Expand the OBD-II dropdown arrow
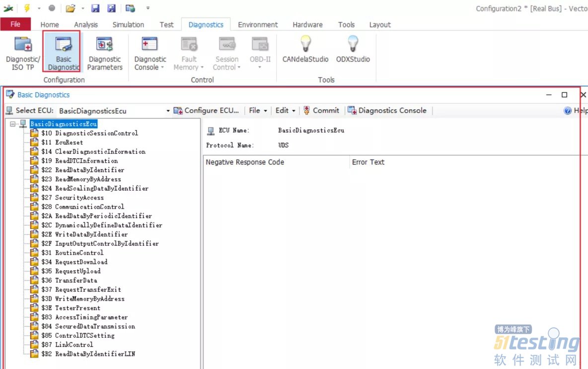The image size is (588, 369). click(x=260, y=67)
